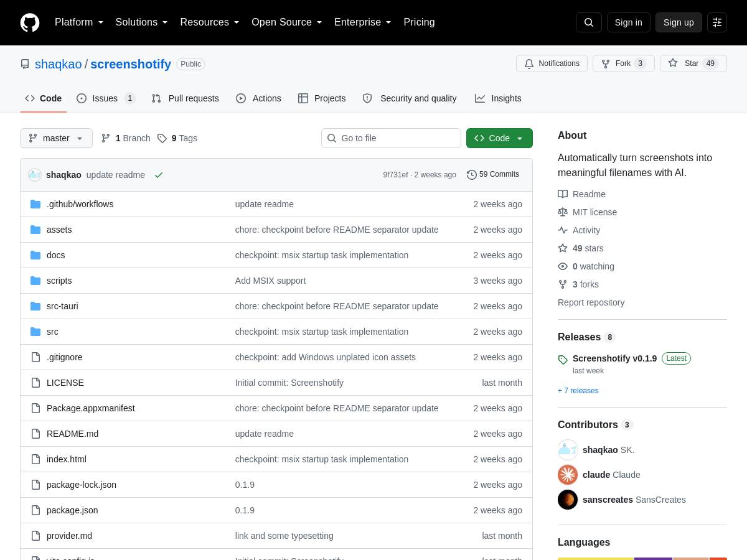Open the assets folder
The image size is (747, 560).
click(x=59, y=230)
